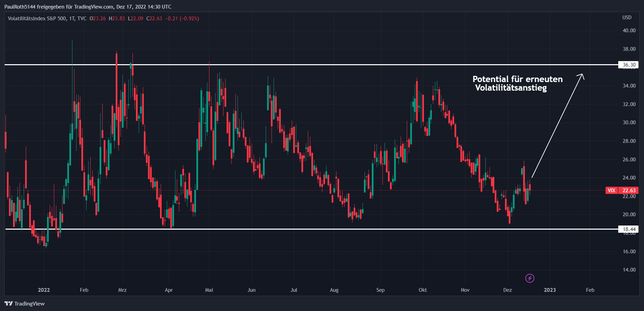Click the 16.00 price axis label
This screenshot has width=644, height=311.
point(629,252)
